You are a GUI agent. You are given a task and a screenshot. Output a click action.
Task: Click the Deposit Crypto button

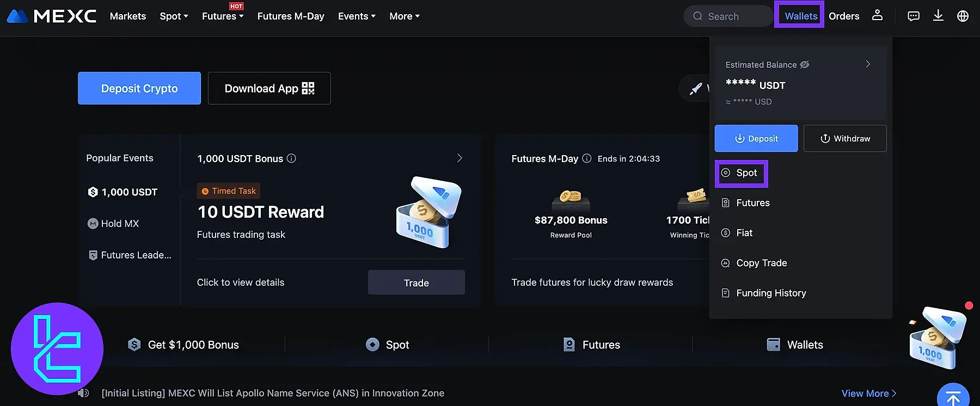coord(139,88)
